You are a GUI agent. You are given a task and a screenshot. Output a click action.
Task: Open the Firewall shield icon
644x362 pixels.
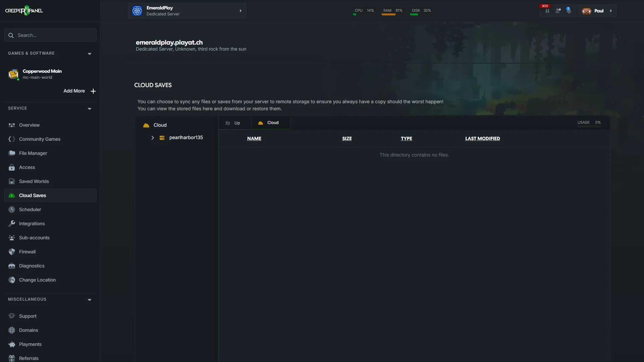click(x=12, y=252)
